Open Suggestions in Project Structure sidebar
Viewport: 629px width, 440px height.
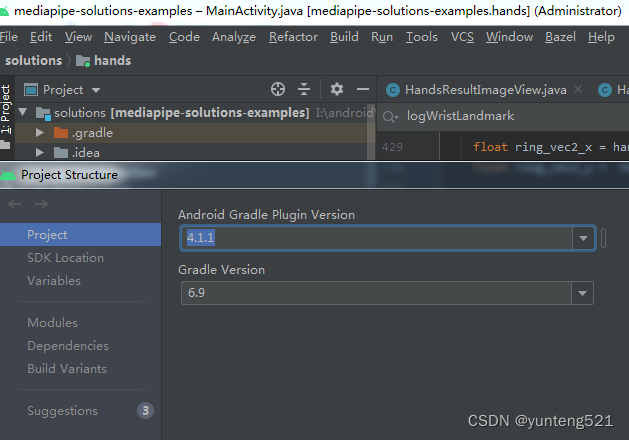62,411
